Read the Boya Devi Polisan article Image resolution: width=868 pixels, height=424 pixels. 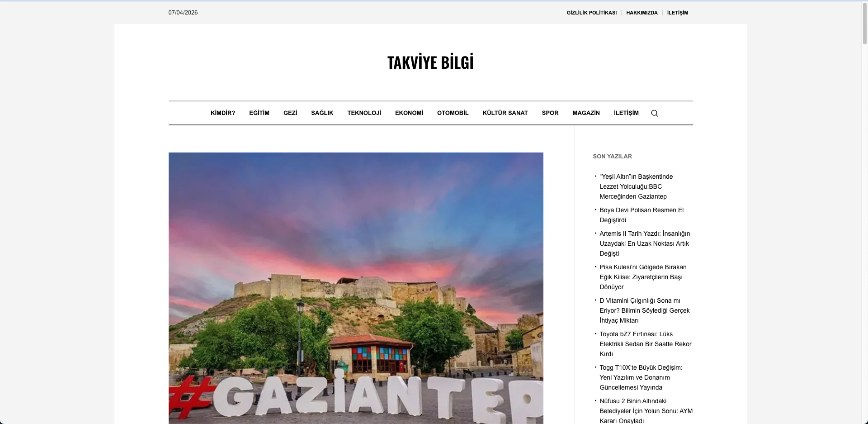[641, 215]
